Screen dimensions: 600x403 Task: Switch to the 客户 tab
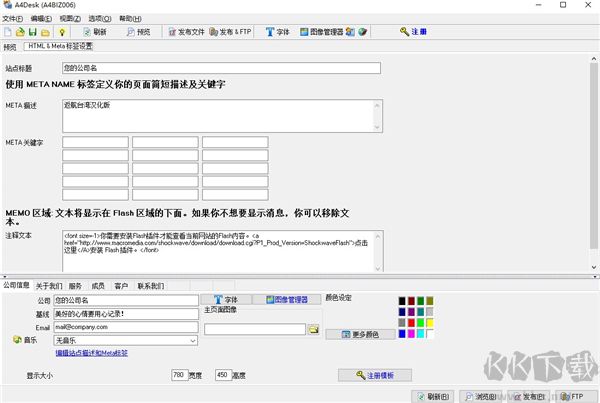point(121,286)
